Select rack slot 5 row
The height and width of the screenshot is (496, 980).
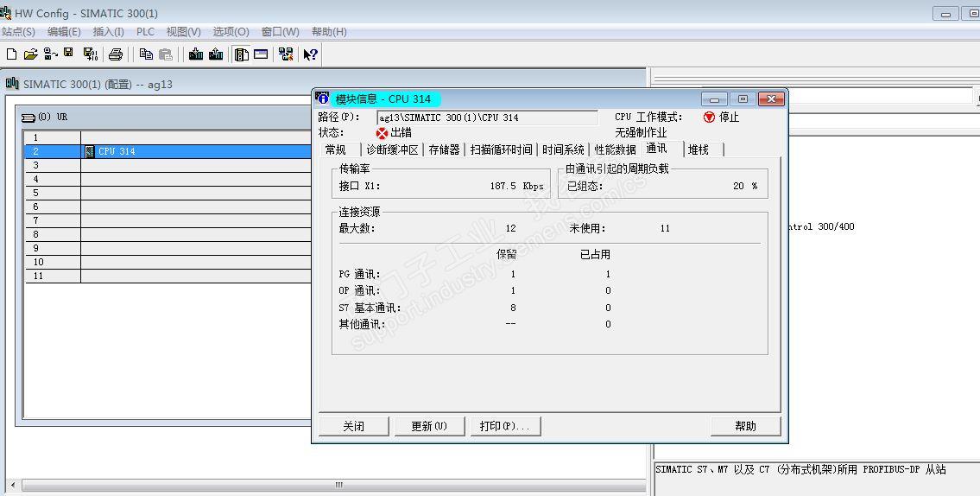pos(168,193)
